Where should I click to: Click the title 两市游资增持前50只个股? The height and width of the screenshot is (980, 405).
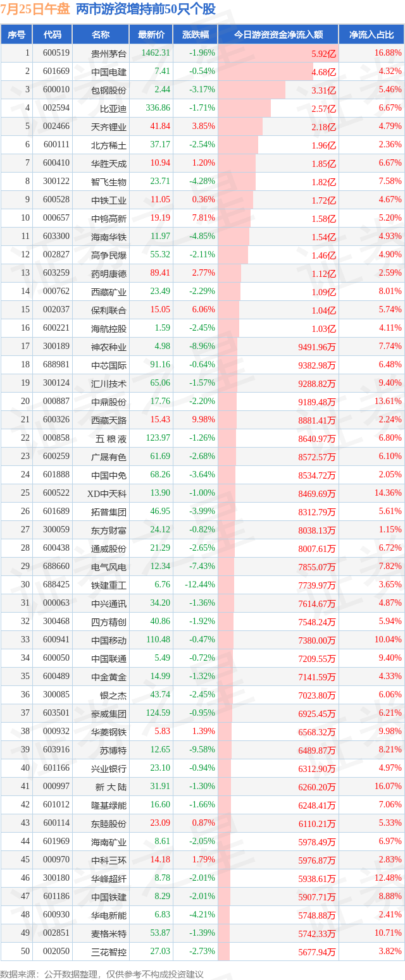tap(146, 9)
